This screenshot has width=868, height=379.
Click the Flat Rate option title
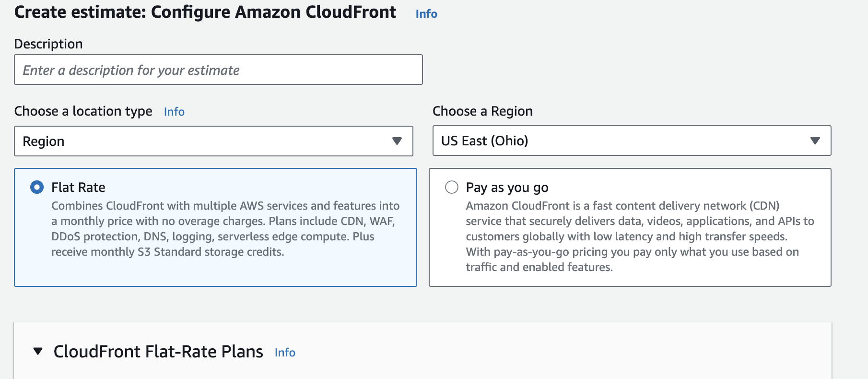pyautogui.click(x=78, y=187)
